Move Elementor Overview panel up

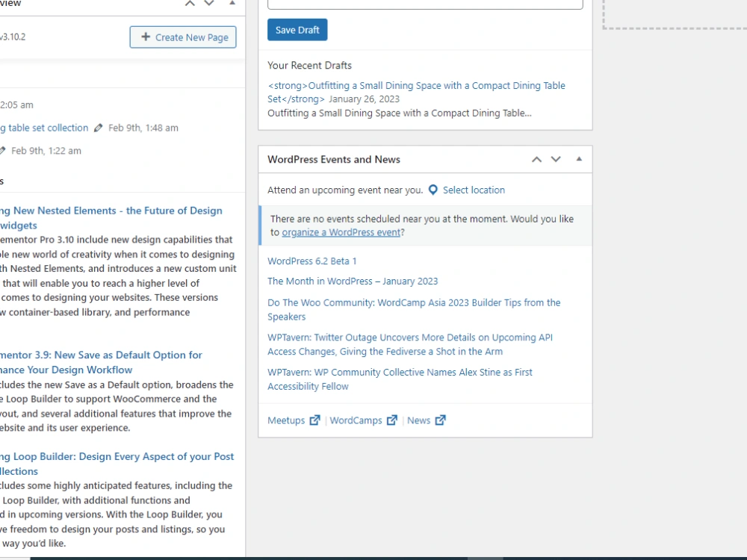pos(190,3)
